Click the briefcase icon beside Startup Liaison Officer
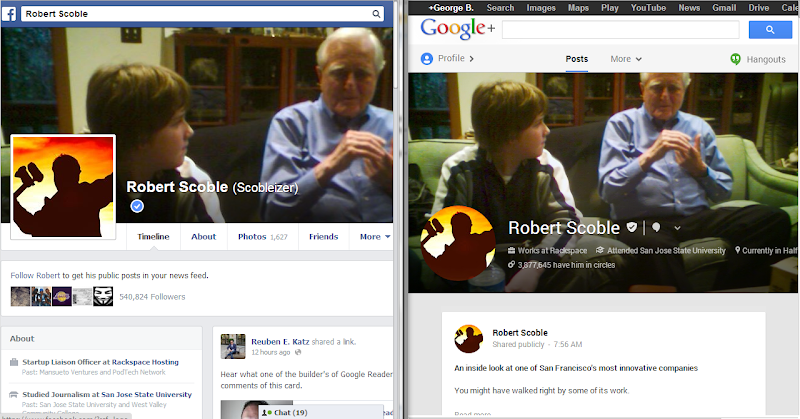This screenshot has width=800, height=419. [14, 362]
